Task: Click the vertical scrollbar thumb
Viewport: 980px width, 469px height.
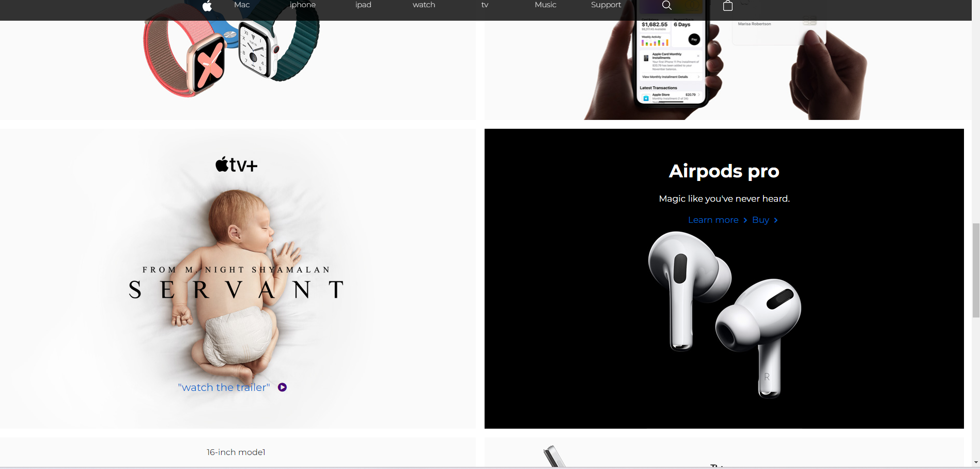Action: click(975, 270)
